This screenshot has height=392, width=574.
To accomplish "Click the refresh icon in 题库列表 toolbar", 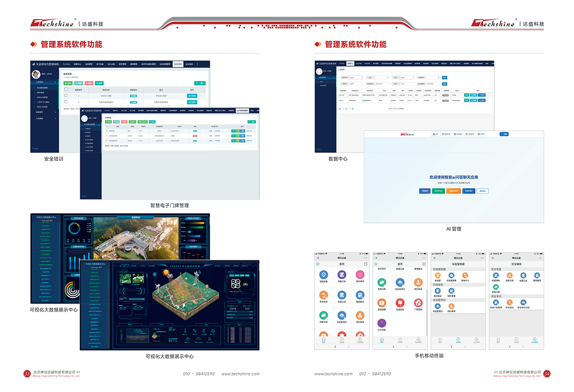I will (x=197, y=83).
